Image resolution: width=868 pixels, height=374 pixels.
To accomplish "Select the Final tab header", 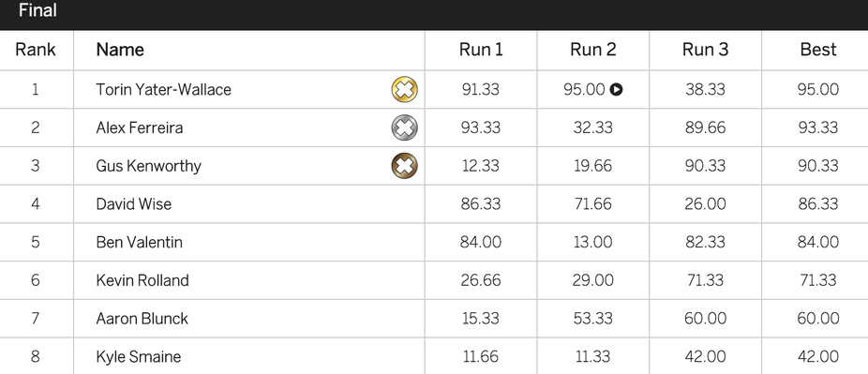I will click(37, 10).
